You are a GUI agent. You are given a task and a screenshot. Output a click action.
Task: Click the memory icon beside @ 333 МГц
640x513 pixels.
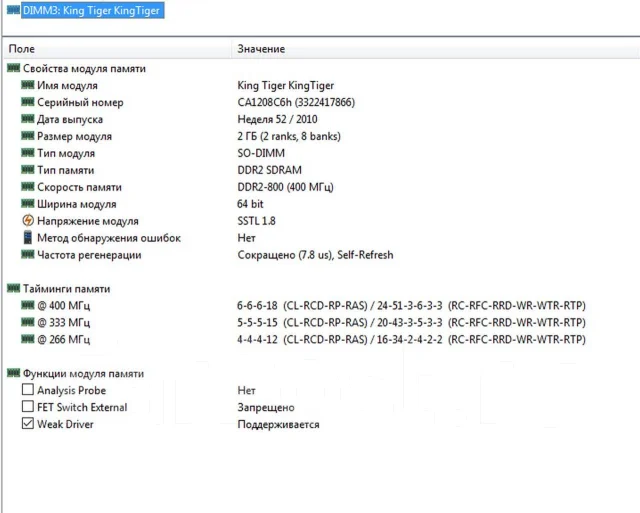(27, 322)
